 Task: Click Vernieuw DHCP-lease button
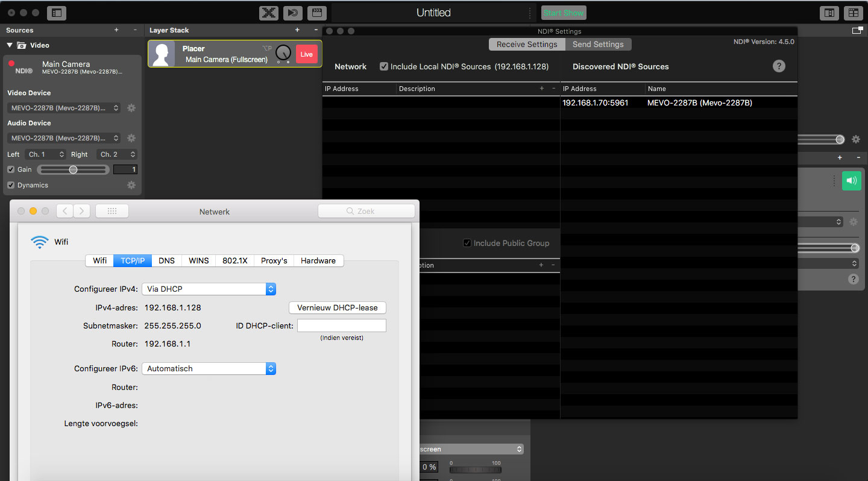[x=338, y=307]
